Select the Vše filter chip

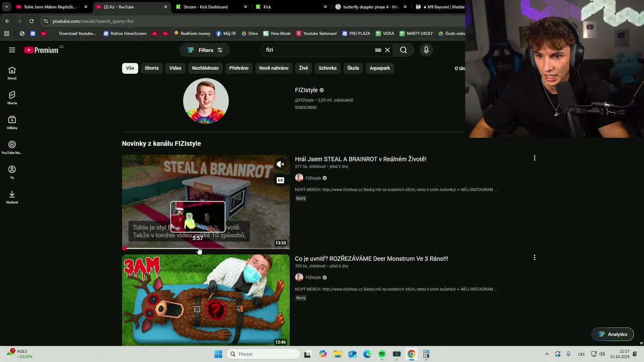click(x=130, y=68)
